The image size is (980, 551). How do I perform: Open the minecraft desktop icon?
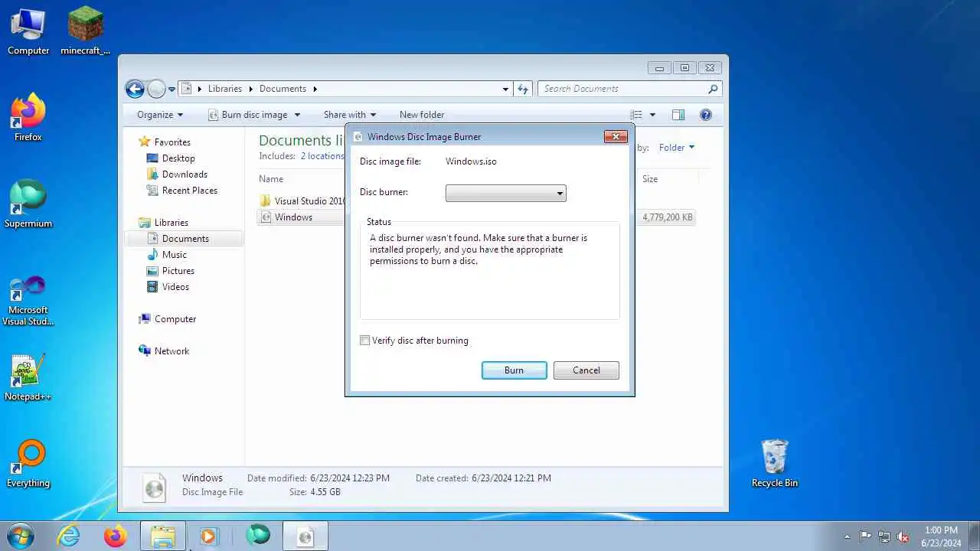click(85, 31)
